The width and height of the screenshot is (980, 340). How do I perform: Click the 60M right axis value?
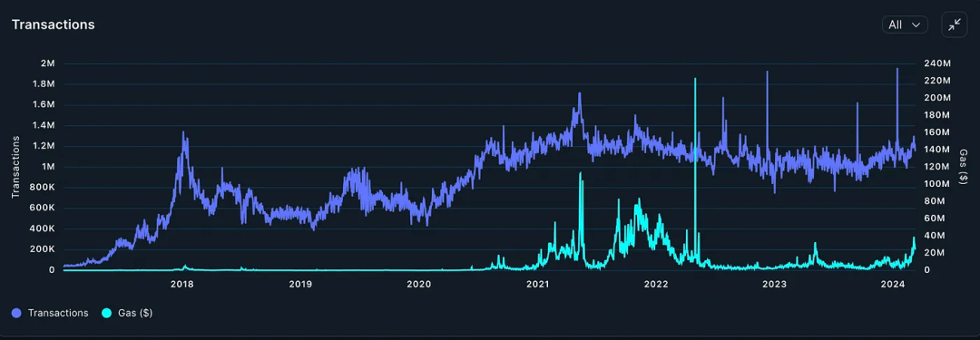click(935, 219)
